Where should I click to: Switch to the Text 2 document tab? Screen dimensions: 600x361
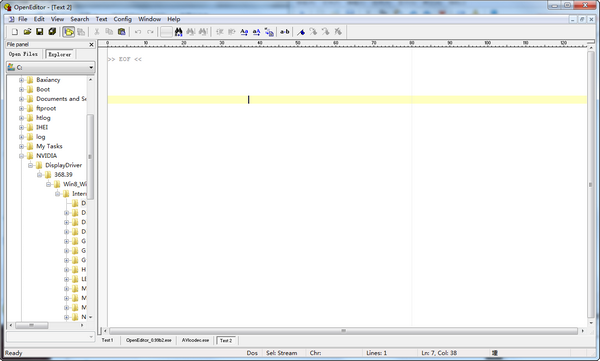[x=226, y=340]
